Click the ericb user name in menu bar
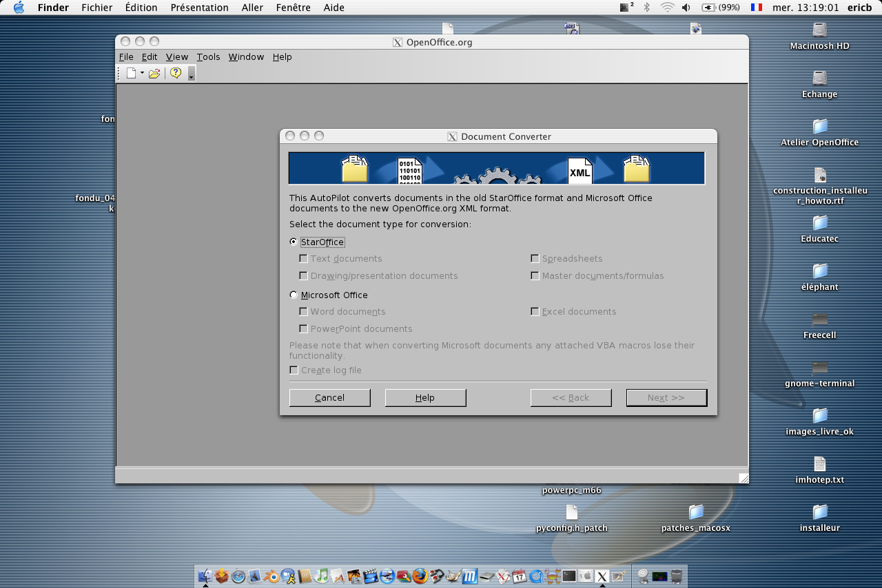The width and height of the screenshot is (882, 588). pos(859,8)
